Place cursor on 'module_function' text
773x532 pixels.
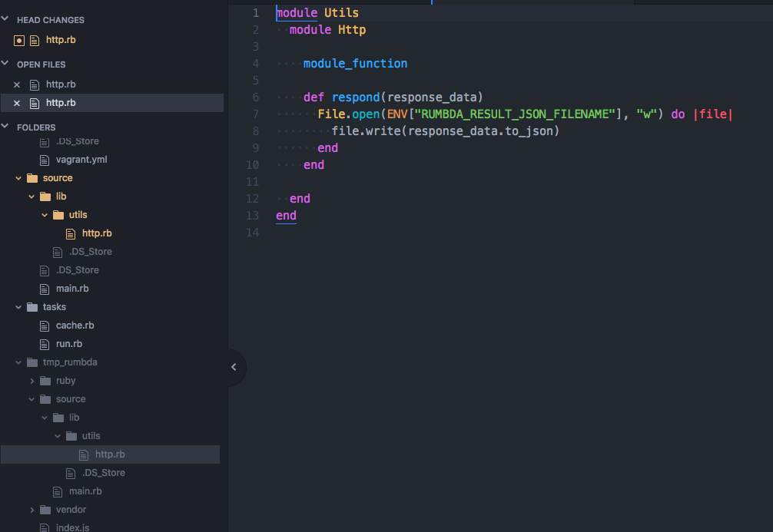pyautogui.click(x=356, y=64)
